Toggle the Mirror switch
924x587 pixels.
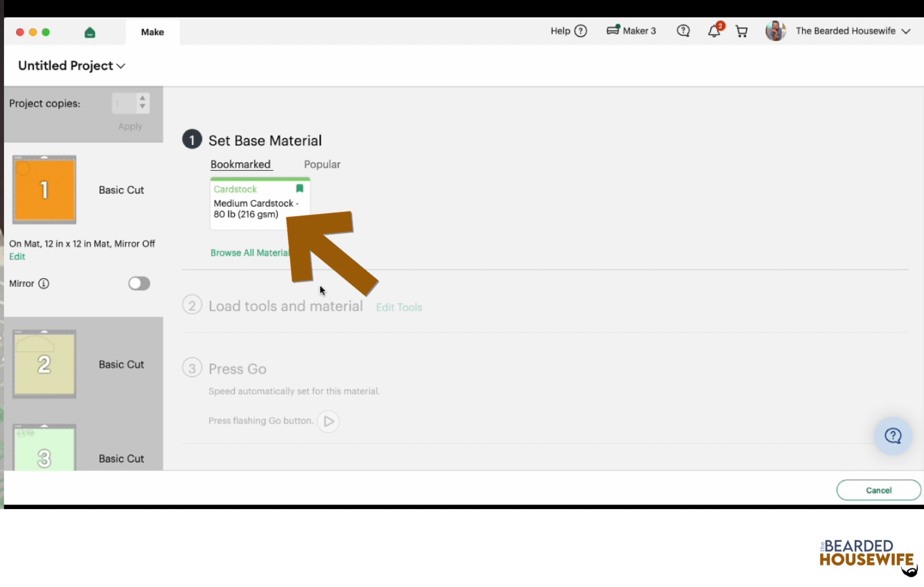click(139, 283)
